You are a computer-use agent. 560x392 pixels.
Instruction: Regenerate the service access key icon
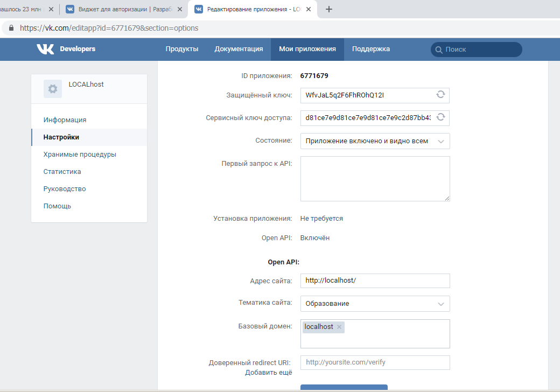click(x=440, y=117)
